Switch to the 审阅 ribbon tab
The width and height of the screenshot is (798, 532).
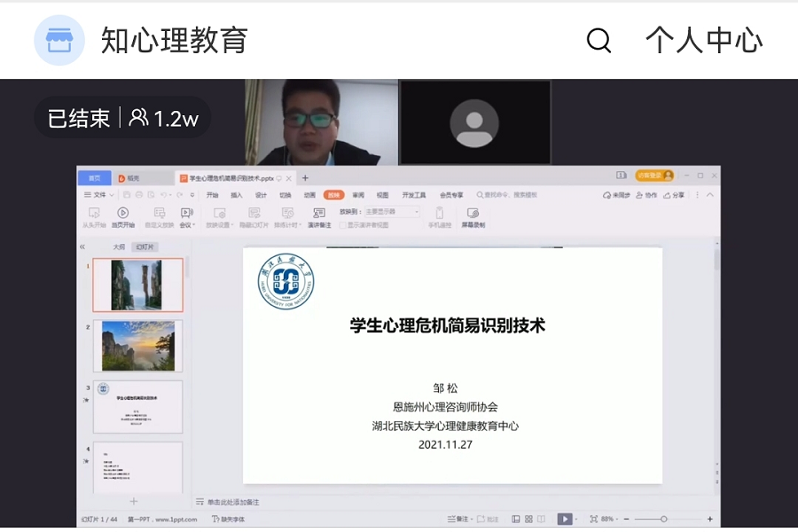358,195
